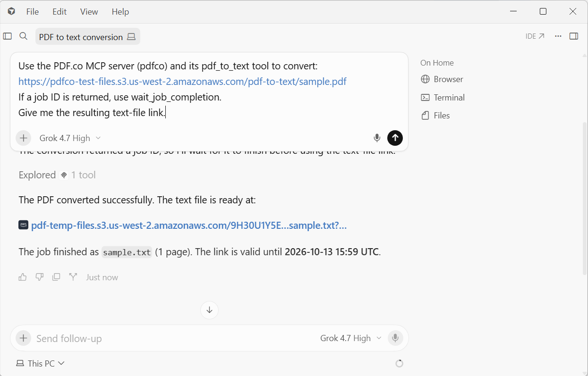The width and height of the screenshot is (588, 376).
Task: Give thumbs up to the response
Action: pos(23,277)
